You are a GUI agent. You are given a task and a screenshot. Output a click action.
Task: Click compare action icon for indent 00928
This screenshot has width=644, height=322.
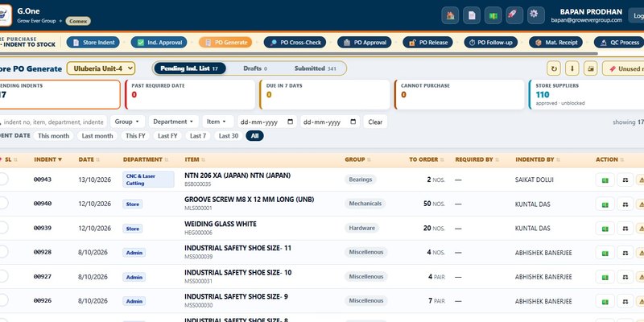click(625, 253)
